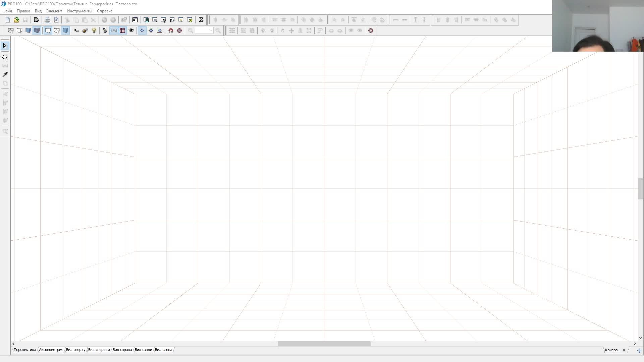This screenshot has height=362, width=644.
Task: Open the Sigma report tool
Action: [x=201, y=20]
